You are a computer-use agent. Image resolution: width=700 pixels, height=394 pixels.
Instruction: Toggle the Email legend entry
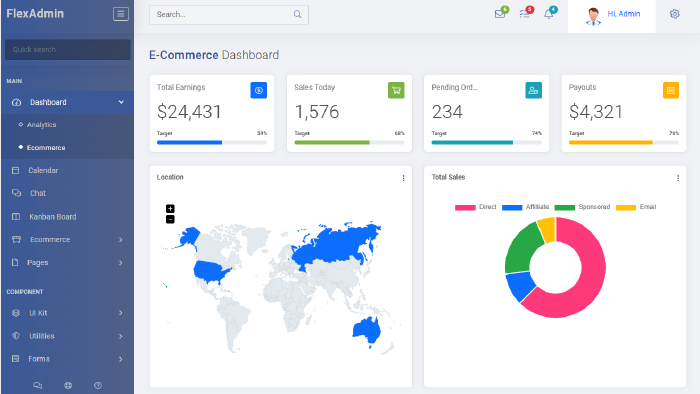click(x=636, y=207)
